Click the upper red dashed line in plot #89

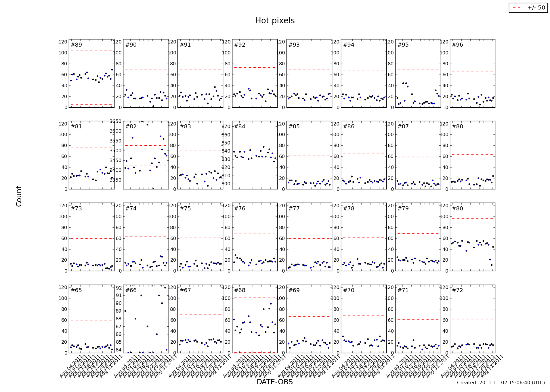coord(91,50)
